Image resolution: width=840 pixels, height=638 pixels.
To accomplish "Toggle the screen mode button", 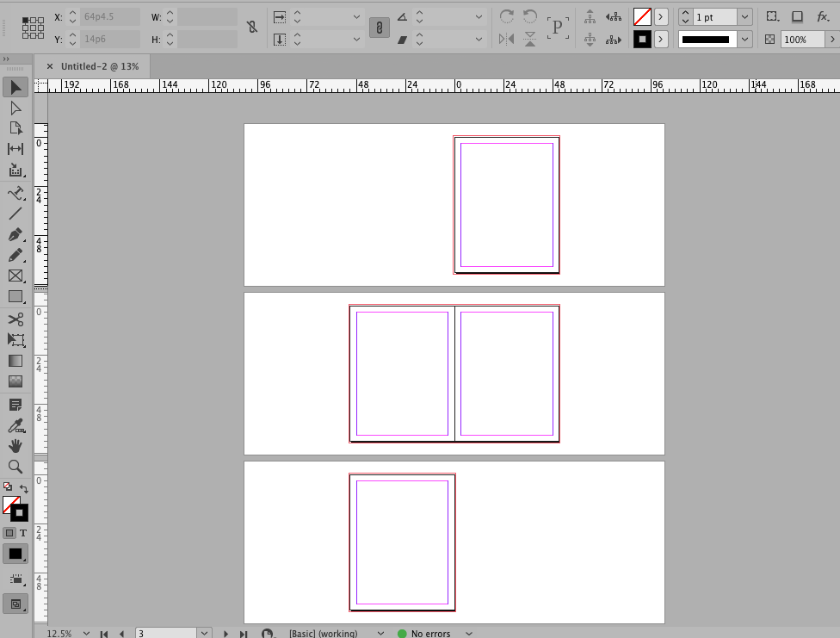I will click(15, 604).
